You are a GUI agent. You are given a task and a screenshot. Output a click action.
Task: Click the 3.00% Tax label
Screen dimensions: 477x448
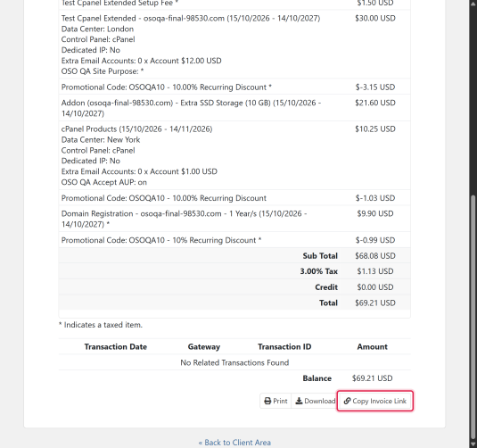(x=319, y=271)
